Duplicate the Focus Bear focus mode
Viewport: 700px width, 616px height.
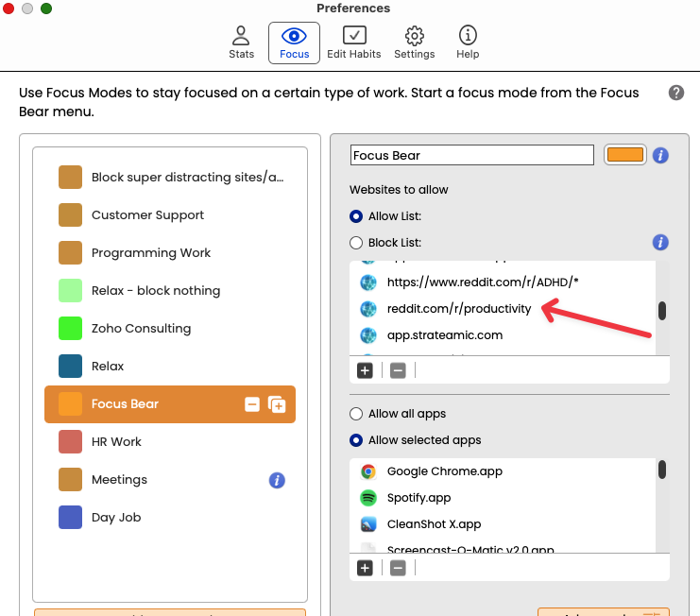point(277,404)
